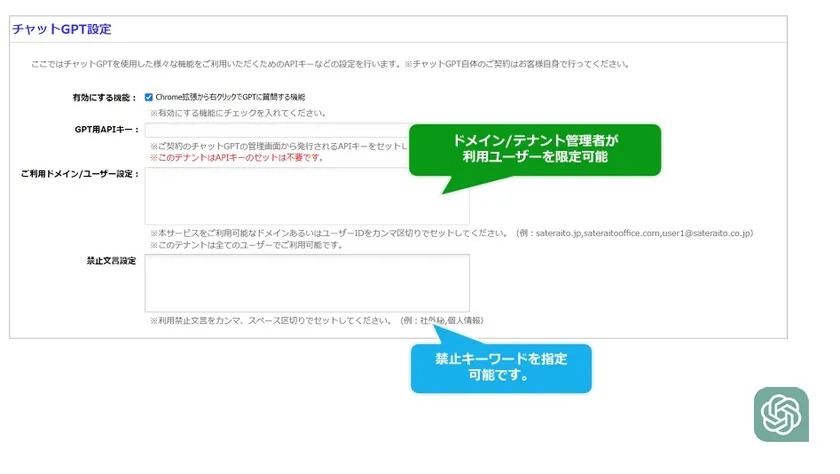Toggle the Chrome拡張 GPT質問機能 checkbox

click(148, 97)
